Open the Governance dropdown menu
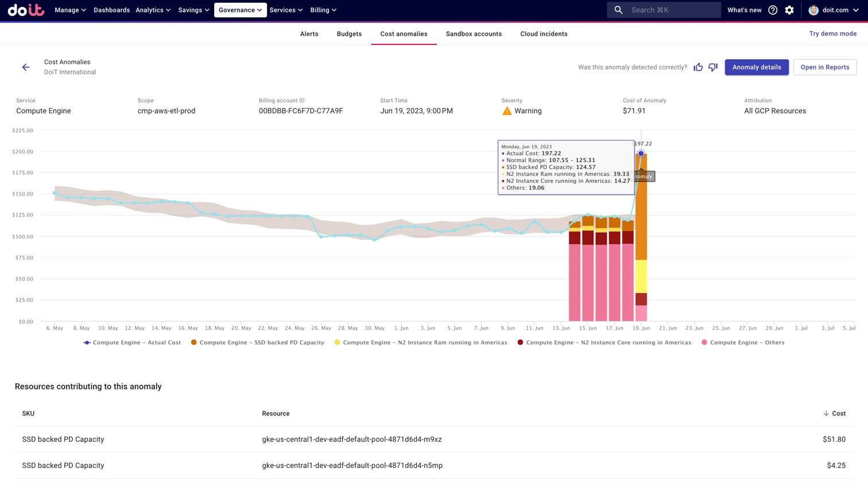The width and height of the screenshot is (868, 485). [240, 10]
